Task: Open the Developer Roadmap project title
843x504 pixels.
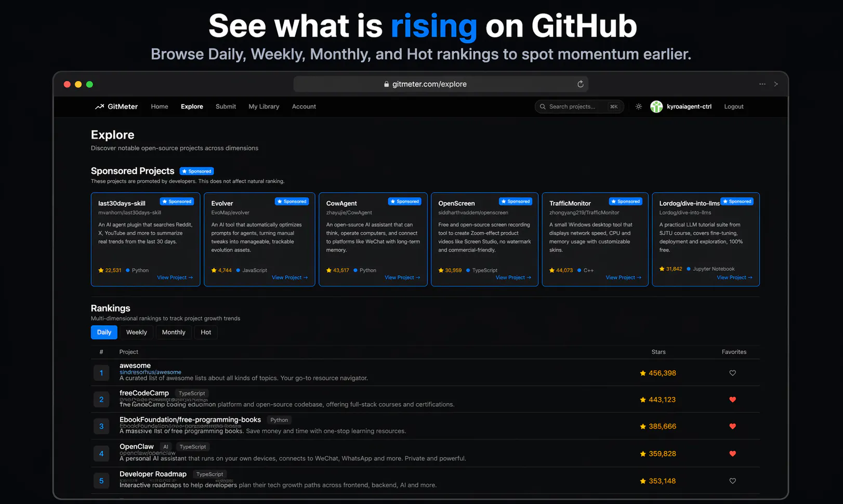Action: tap(153, 474)
